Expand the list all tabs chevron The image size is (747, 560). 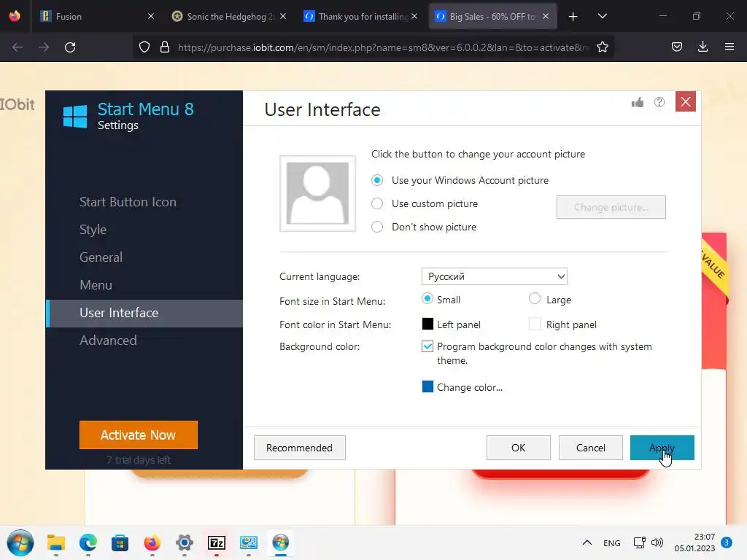click(x=602, y=16)
